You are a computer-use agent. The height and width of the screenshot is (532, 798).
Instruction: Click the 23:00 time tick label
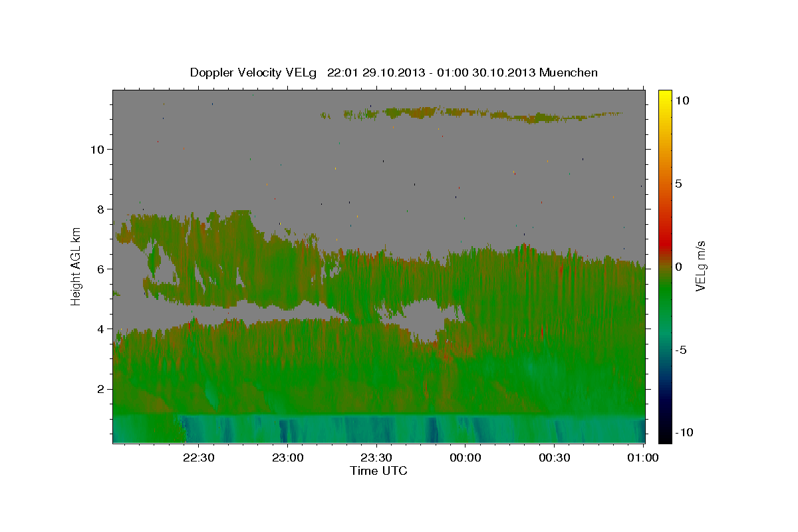coord(288,458)
